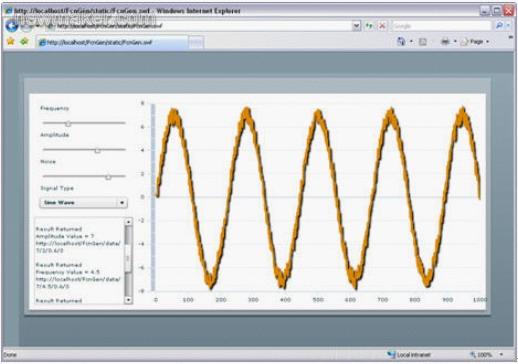Open a new blank tab
518x364 pixels.
point(196,43)
